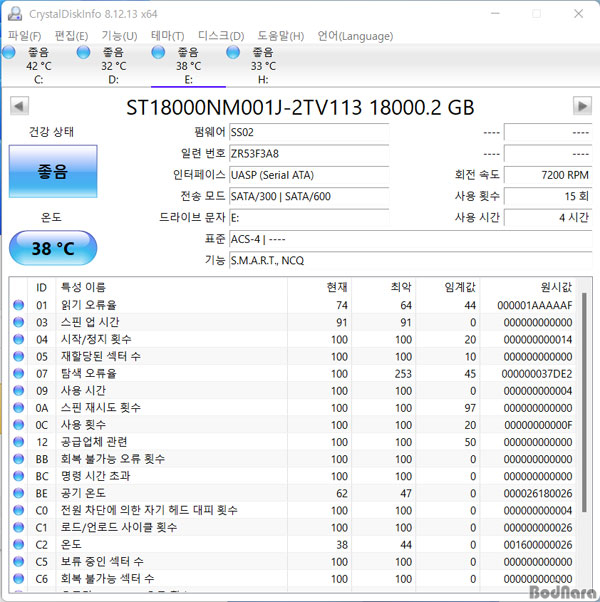This screenshot has width=600, height=602.
Task: Select the 탐색 오류율 attribute name
Action: point(89,373)
